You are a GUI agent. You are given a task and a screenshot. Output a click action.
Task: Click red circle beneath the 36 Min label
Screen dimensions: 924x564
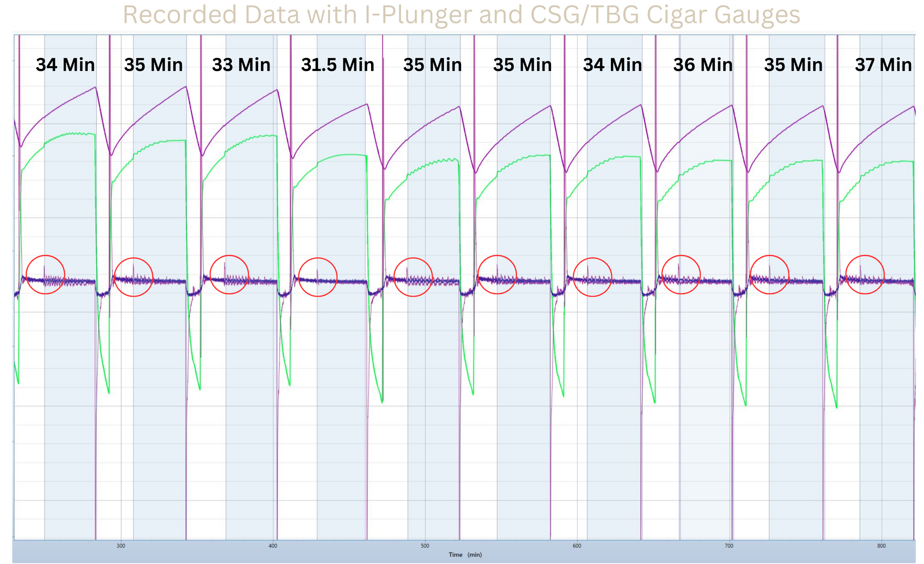pyautogui.click(x=681, y=274)
